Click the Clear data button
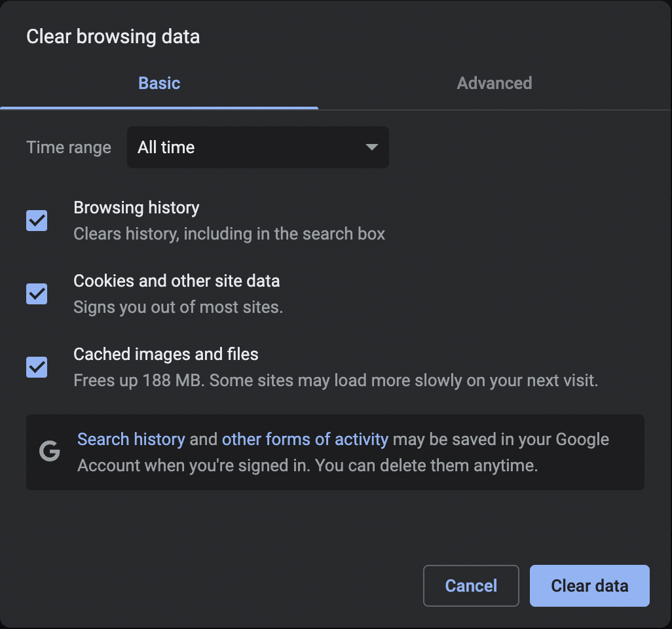This screenshot has height=629, width=672. click(x=589, y=586)
